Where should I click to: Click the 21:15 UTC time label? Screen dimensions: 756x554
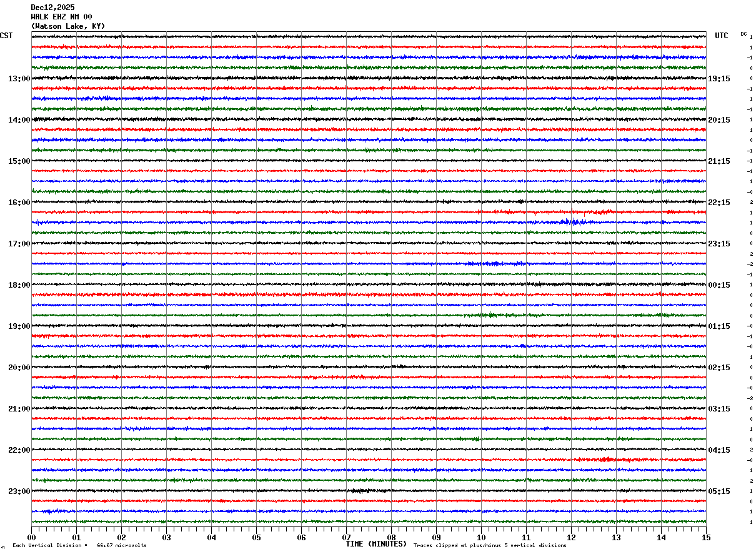[719, 161]
